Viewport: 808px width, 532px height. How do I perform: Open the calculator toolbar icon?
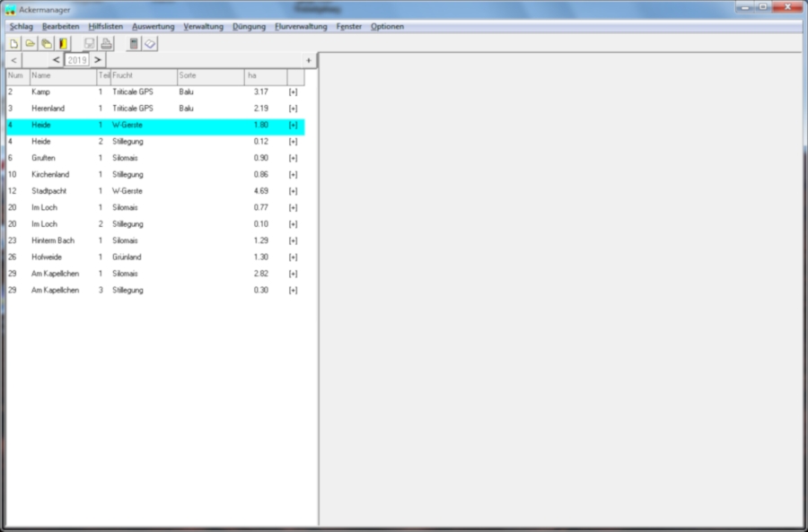point(134,43)
